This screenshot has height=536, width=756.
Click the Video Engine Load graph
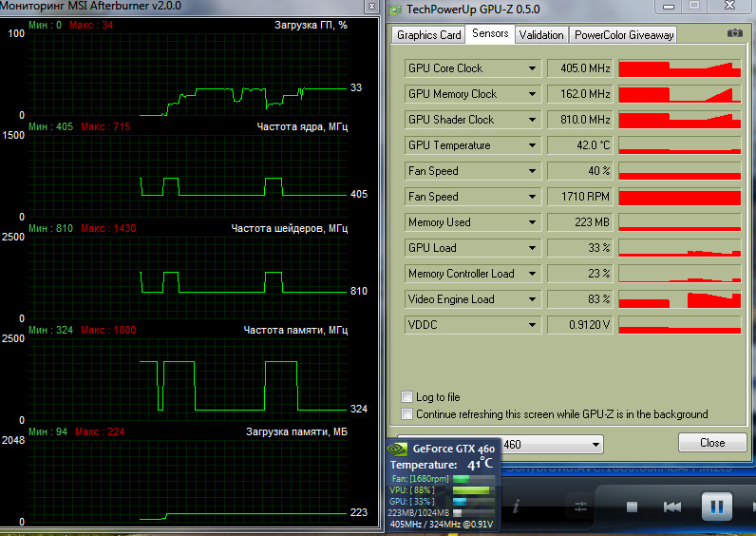pyautogui.click(x=678, y=299)
